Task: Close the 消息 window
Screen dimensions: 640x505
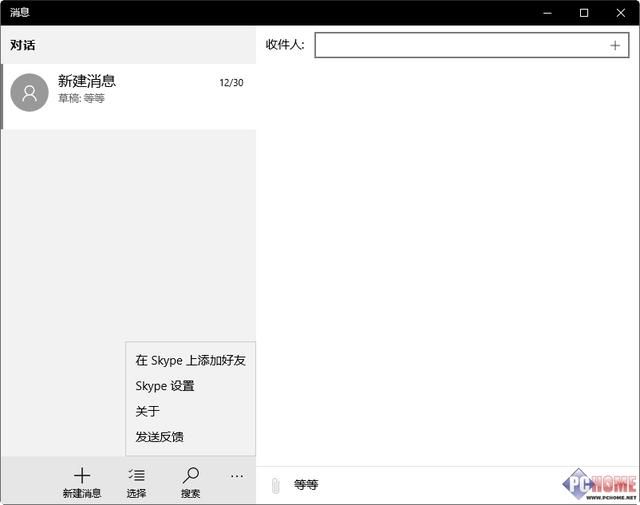Action: [621, 13]
